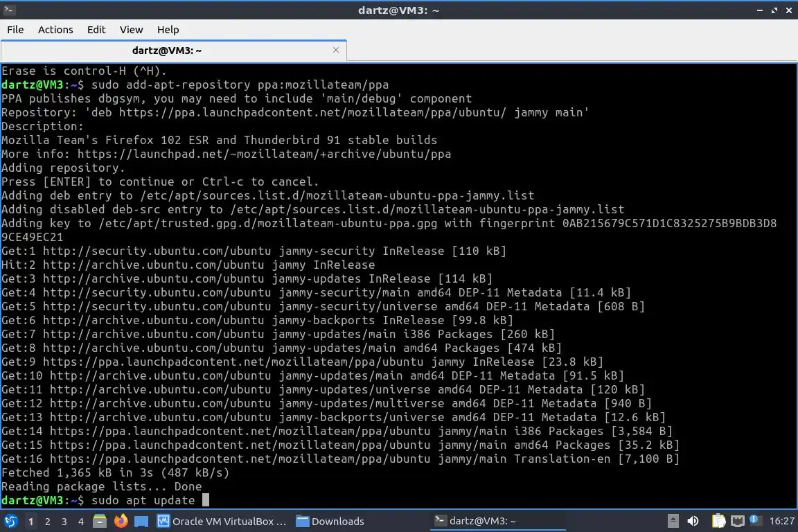Open the file manager launcher in taskbar
The width and height of the screenshot is (798, 532).
point(100,521)
